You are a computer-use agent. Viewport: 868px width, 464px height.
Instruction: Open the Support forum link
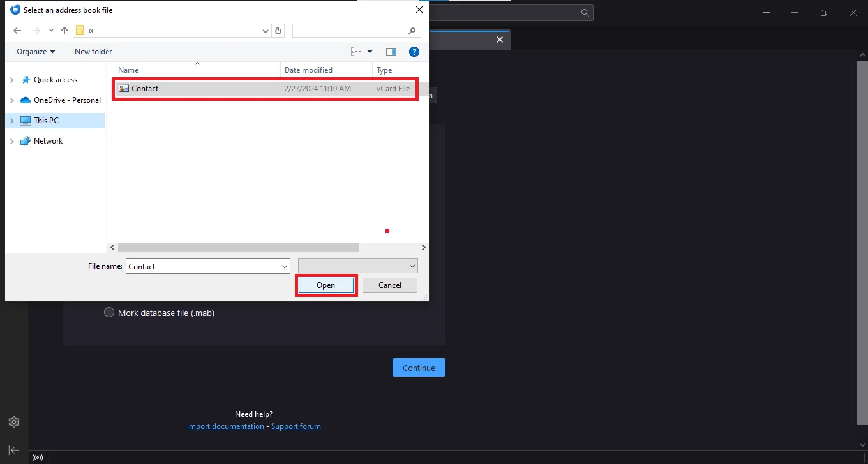coord(296,426)
